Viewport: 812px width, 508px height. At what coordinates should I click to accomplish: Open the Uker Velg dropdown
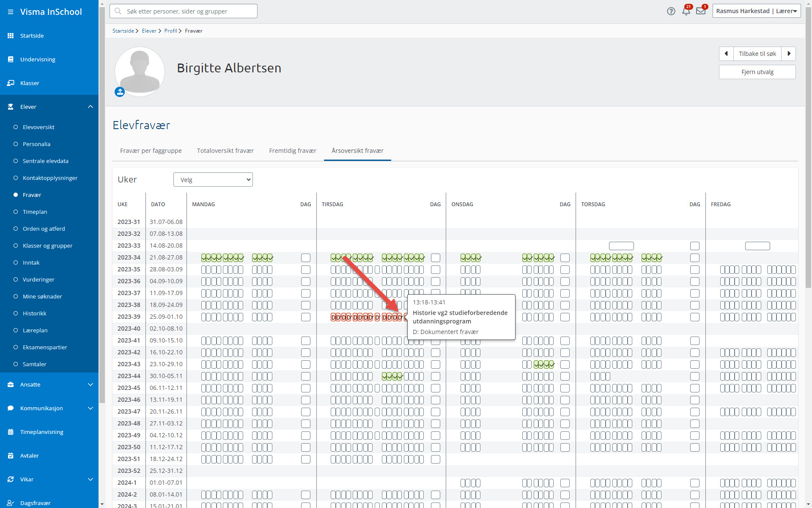[213, 179]
